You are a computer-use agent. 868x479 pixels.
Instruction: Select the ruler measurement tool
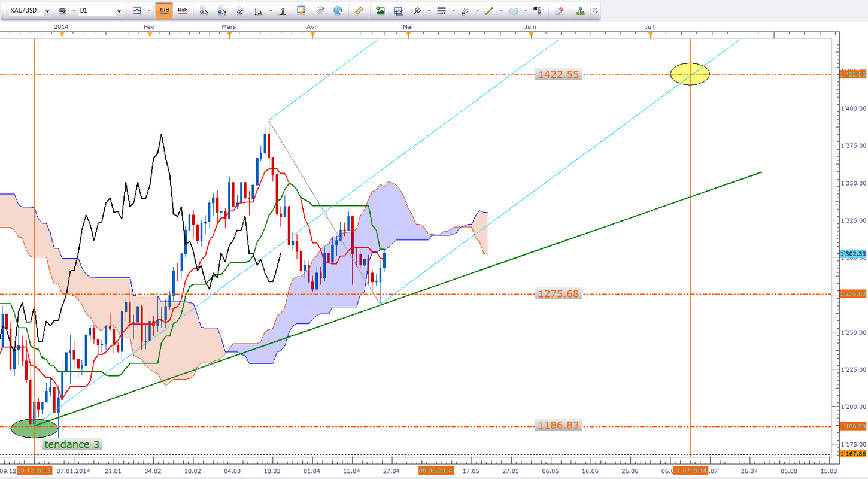tap(359, 11)
